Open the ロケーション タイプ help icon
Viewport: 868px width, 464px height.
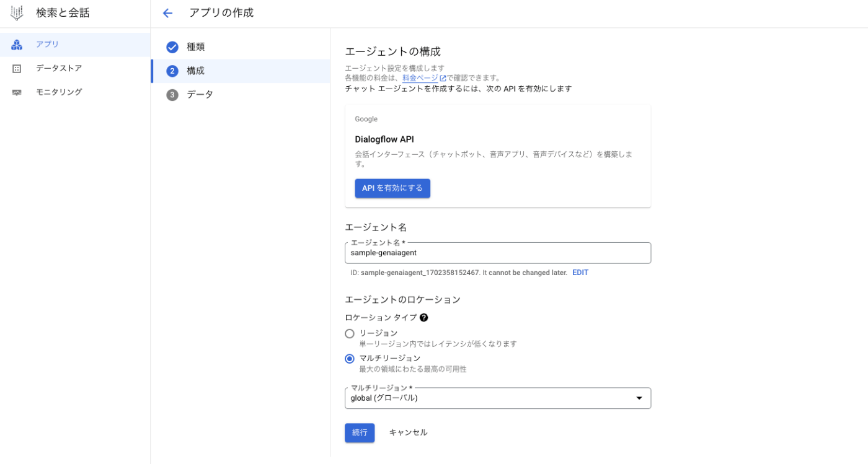click(x=423, y=318)
